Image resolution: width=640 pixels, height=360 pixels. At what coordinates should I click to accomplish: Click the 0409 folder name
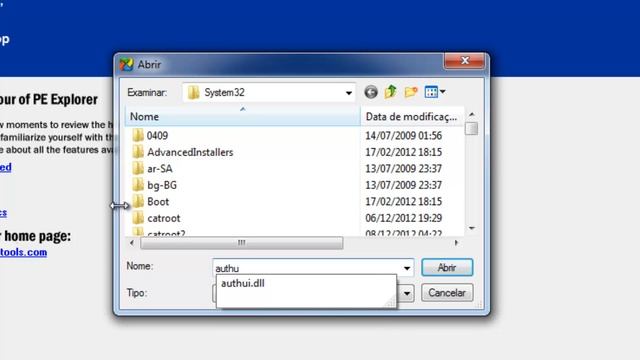(157, 136)
